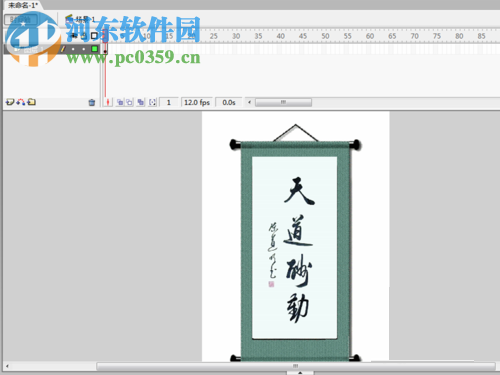Click the elapsed time readout 0.0s
500x375 pixels.
click(229, 102)
